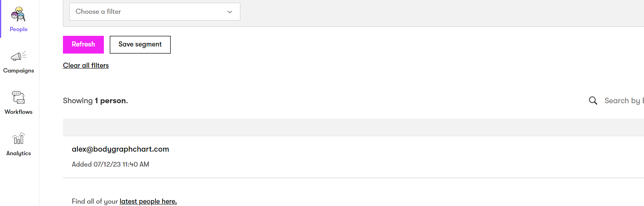Select the Campaigns label in sidebar
Viewport: 644px width, 206px height.
click(x=18, y=71)
